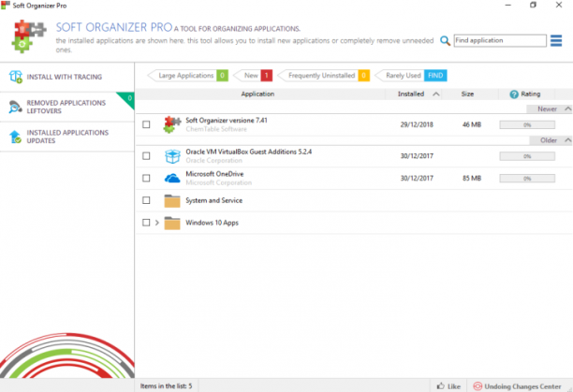Expand the Windows 10 Apps group

157,223
